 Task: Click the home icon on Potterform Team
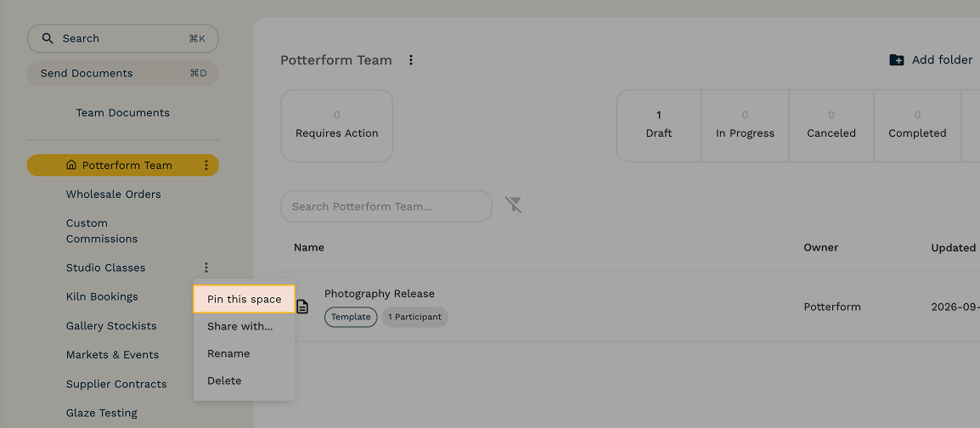[71, 166]
